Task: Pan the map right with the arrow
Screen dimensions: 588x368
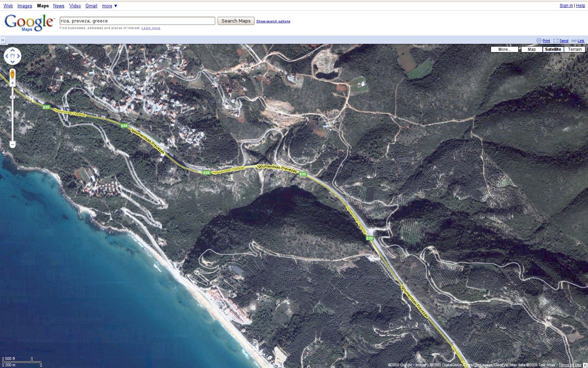Action: 19,56
